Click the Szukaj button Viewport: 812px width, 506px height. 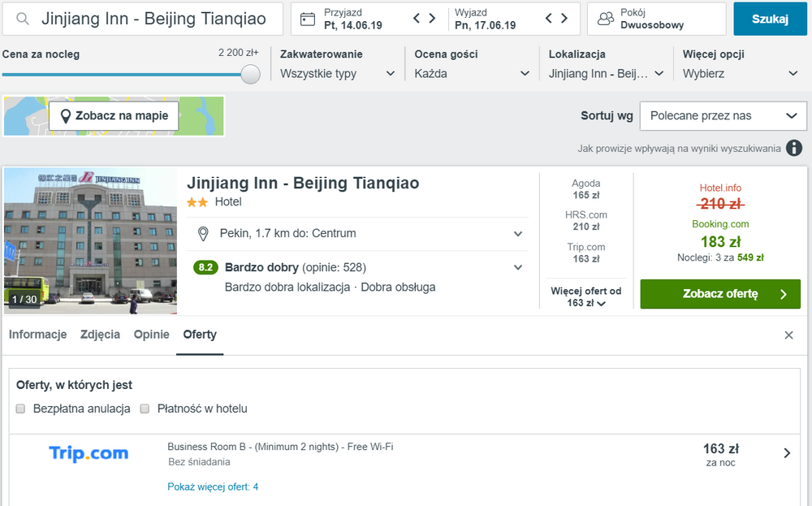pyautogui.click(x=770, y=19)
